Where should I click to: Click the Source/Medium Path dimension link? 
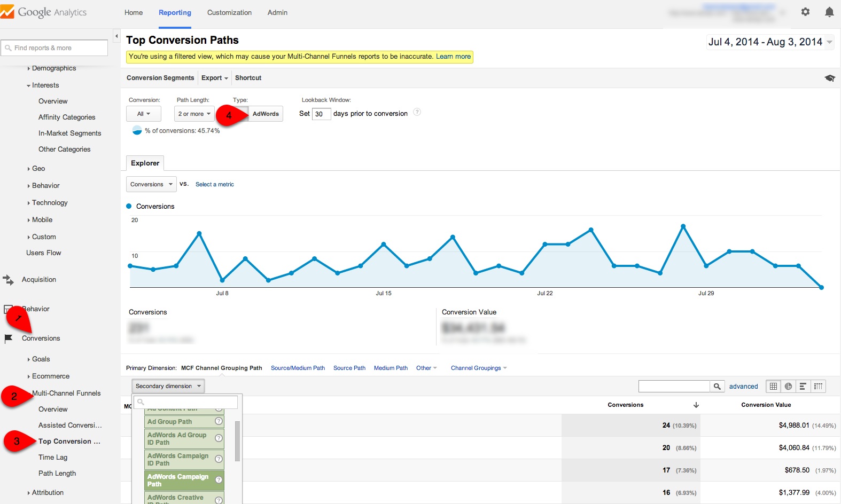(x=298, y=368)
